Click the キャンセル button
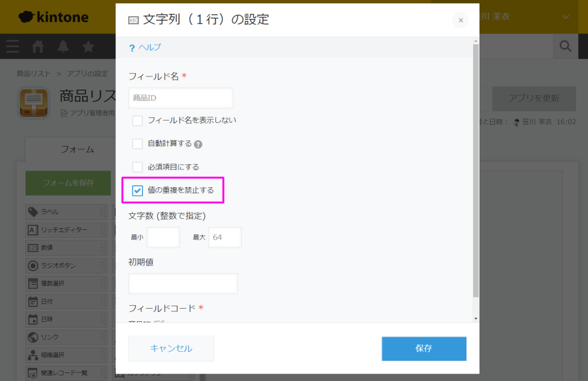The height and width of the screenshot is (381, 588). (171, 348)
